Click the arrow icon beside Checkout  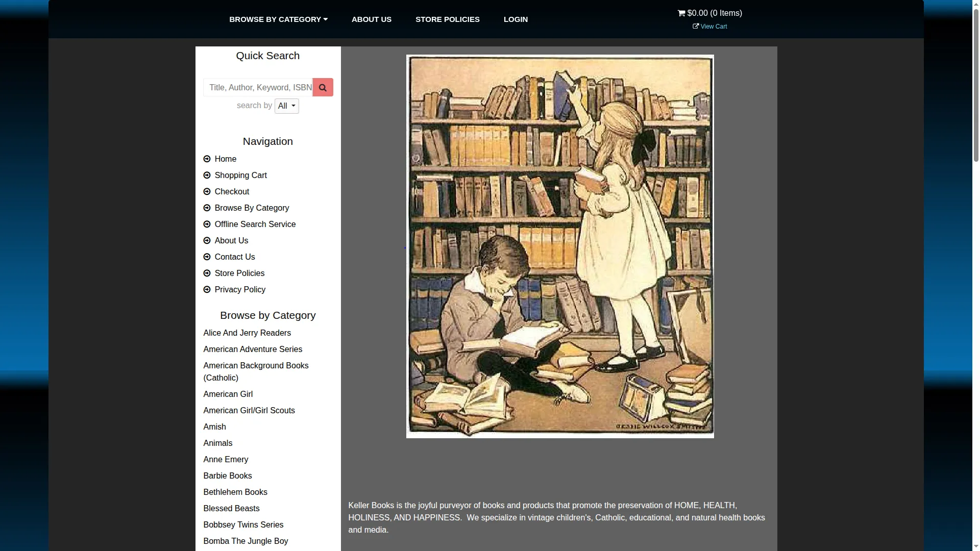[x=207, y=192]
